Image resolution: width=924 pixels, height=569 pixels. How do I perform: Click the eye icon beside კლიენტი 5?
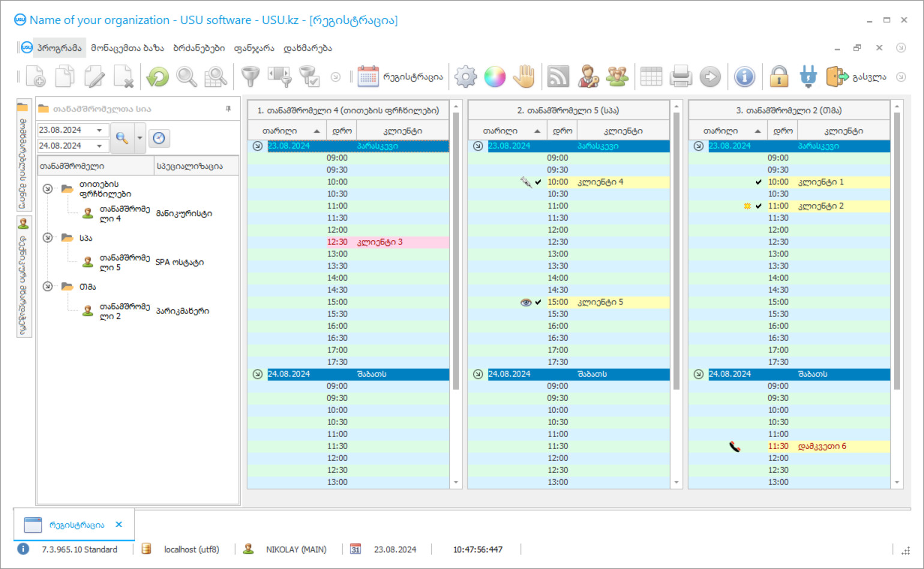click(526, 302)
